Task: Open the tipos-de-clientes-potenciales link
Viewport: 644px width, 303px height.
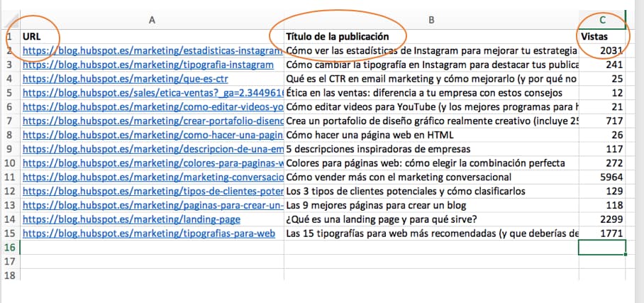Action: click(x=152, y=192)
